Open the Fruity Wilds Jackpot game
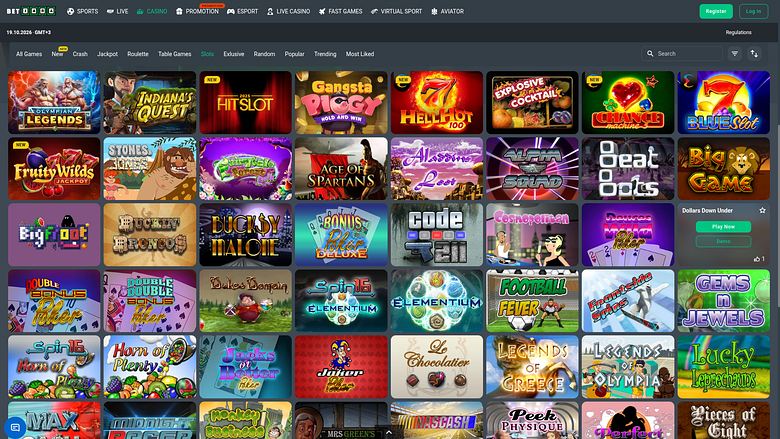 tap(54, 169)
